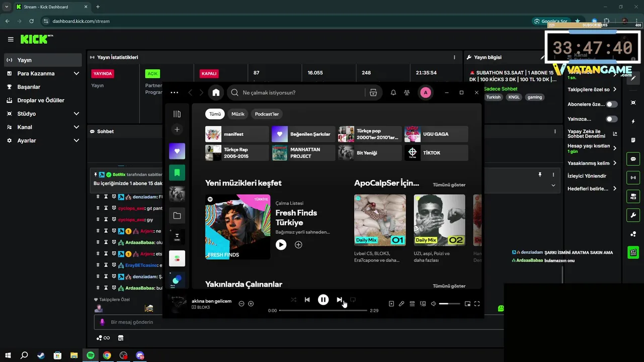Toggle the Abonelere öze... switch
The image size is (644, 362).
(612, 105)
